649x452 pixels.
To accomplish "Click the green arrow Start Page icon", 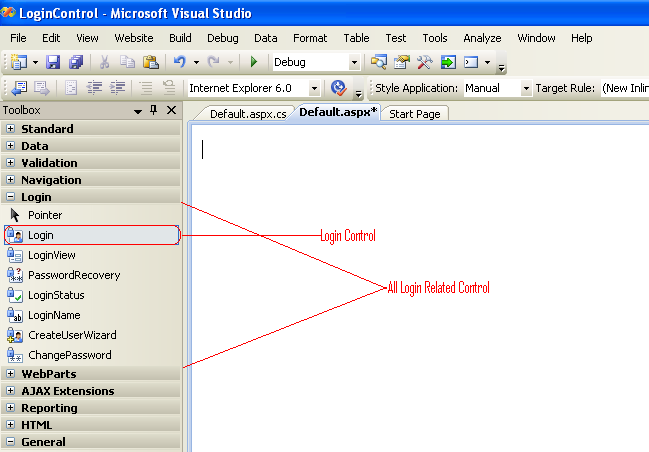I will click(448, 63).
